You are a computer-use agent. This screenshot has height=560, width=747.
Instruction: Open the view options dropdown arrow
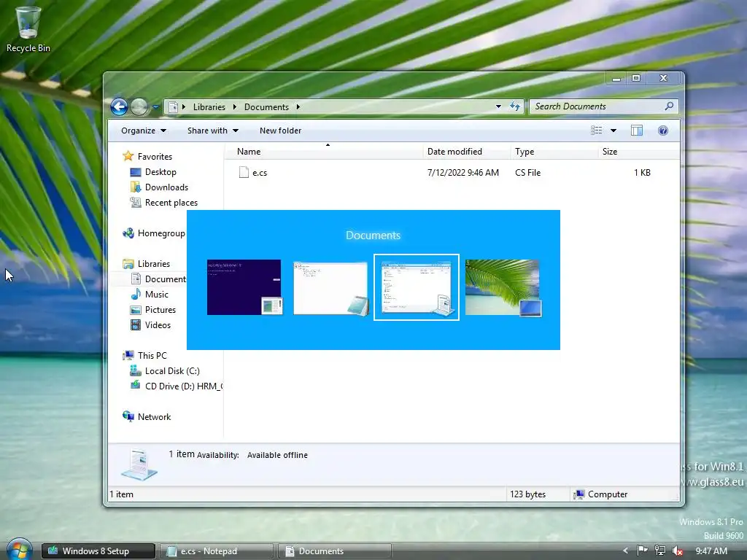(614, 131)
